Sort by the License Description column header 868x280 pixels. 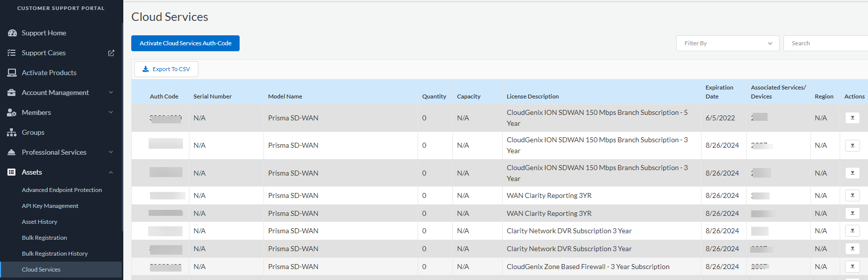532,96
